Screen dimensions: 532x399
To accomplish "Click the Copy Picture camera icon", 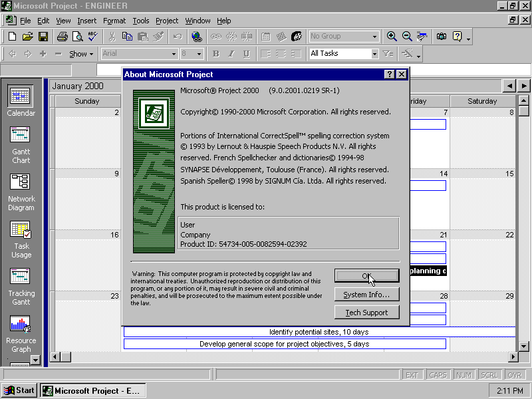I will pyautogui.click(x=442, y=37).
